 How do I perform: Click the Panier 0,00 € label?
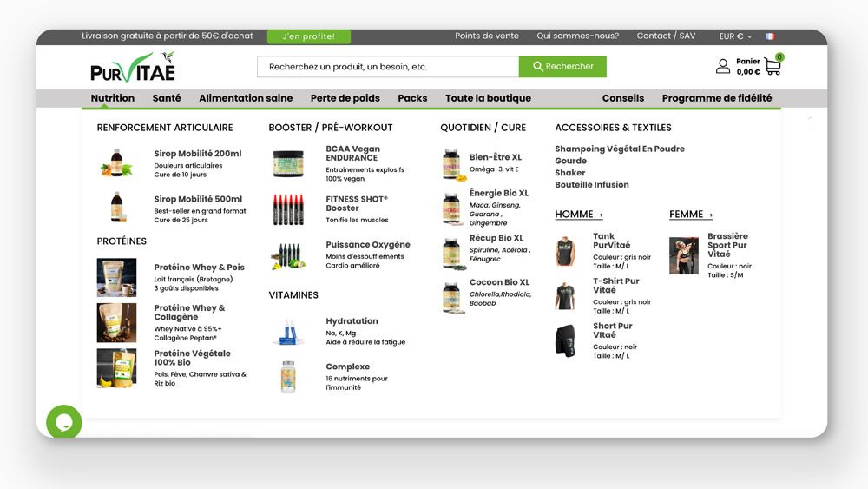(x=748, y=67)
